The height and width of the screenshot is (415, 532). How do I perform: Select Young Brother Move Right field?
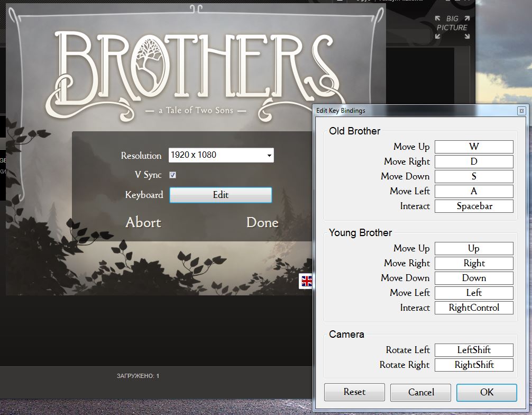[x=474, y=263]
